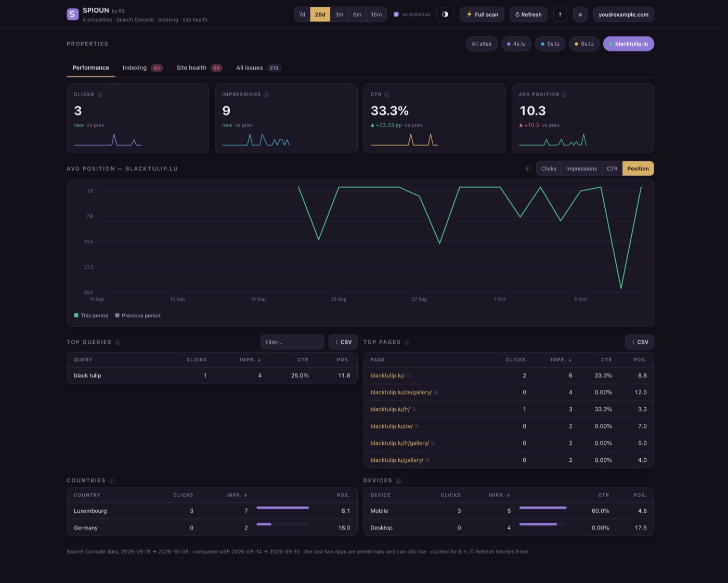
Task: Toggle the This period legend swatch
Action: click(76, 315)
